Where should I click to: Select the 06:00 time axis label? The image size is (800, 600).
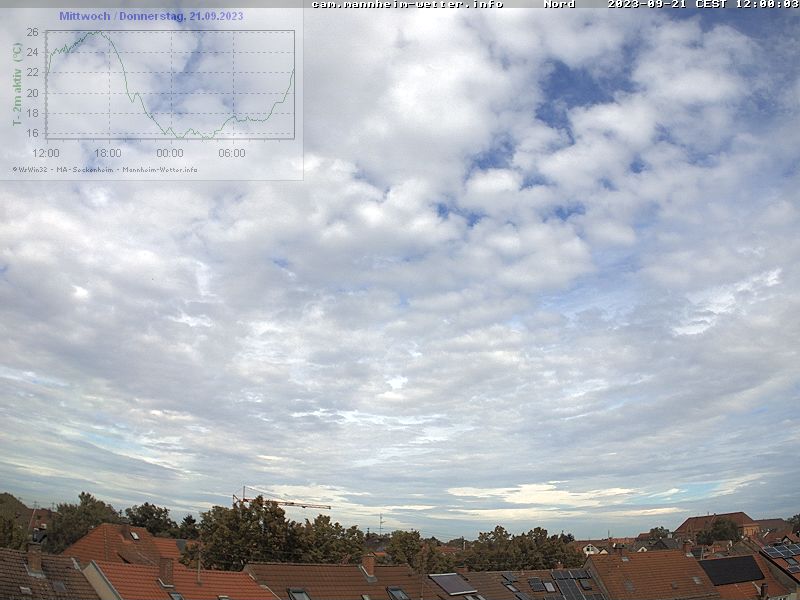232,153
